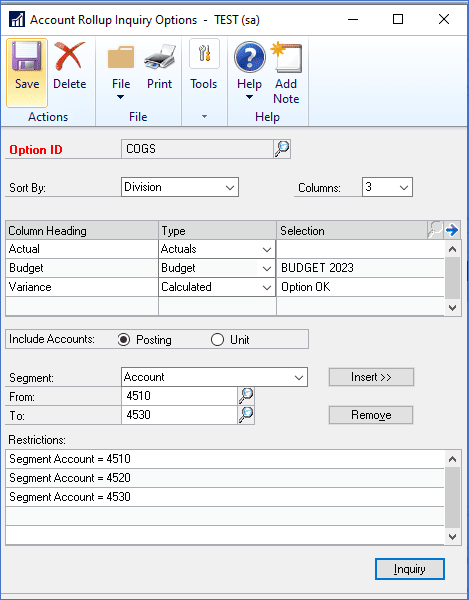This screenshot has height=600, width=469.
Task: Click the From field lookup magnifier
Action: pos(246,396)
